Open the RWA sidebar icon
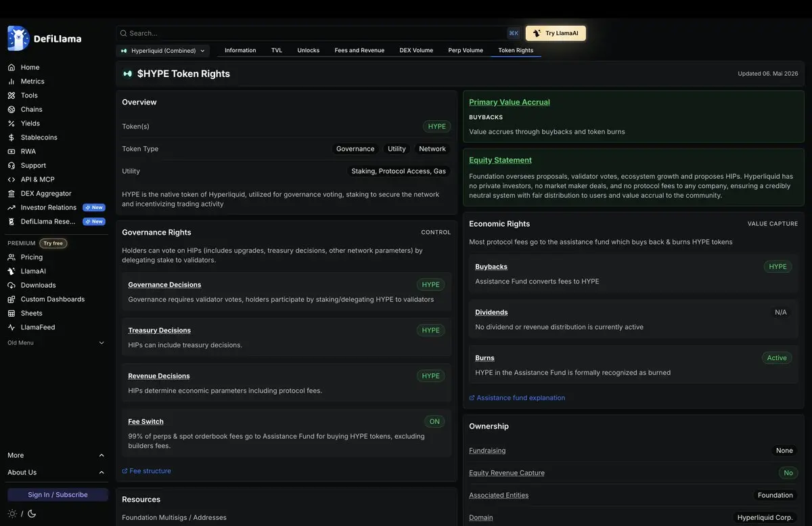The height and width of the screenshot is (526, 812). click(12, 152)
